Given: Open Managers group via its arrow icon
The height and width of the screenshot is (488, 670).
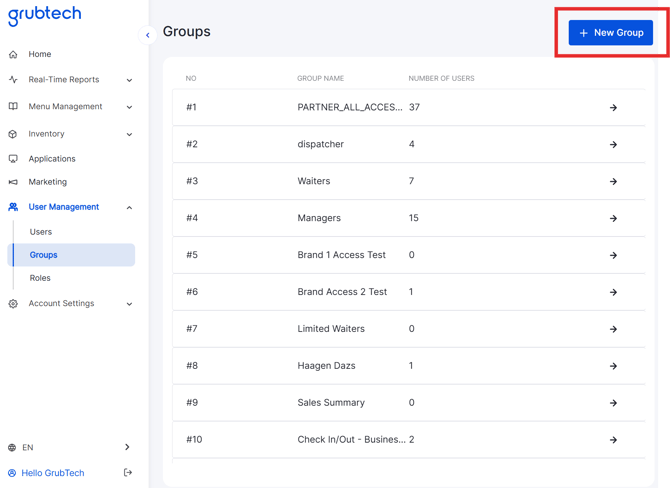Looking at the screenshot, I should click(613, 218).
